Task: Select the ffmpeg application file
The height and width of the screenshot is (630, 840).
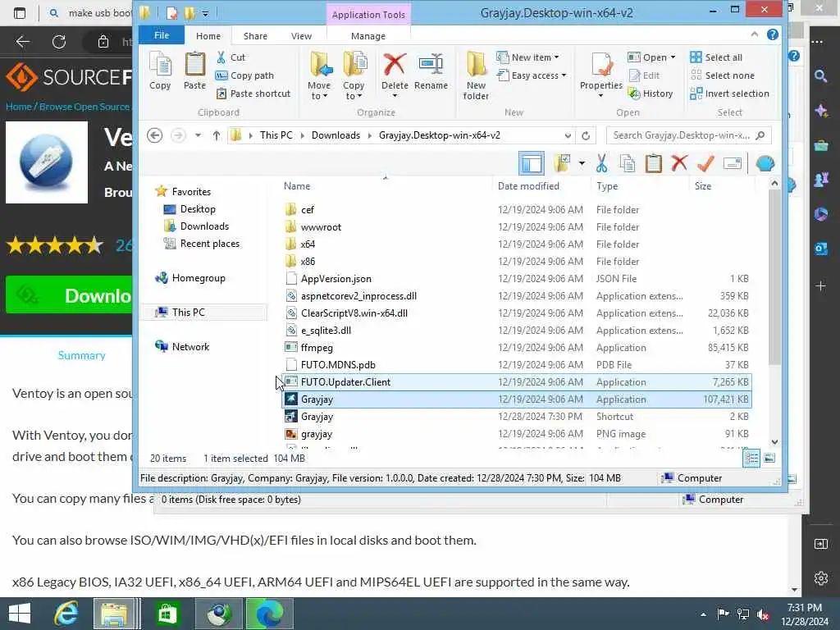Action: [x=517, y=348]
